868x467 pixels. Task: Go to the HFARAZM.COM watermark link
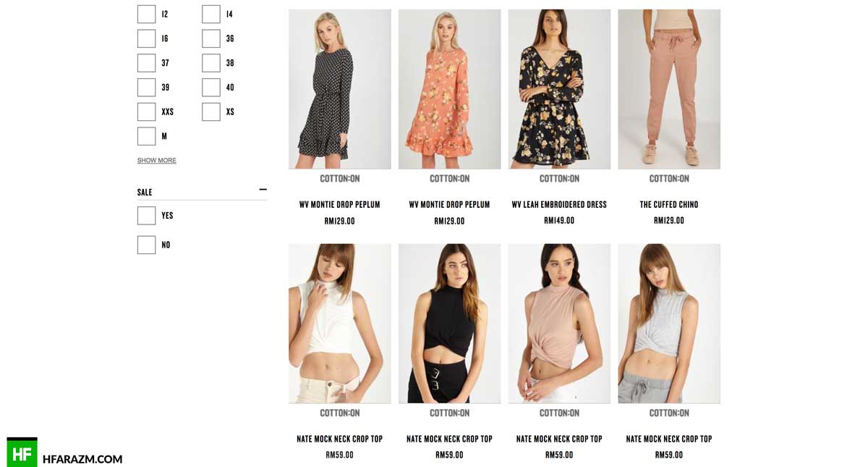(x=82, y=459)
